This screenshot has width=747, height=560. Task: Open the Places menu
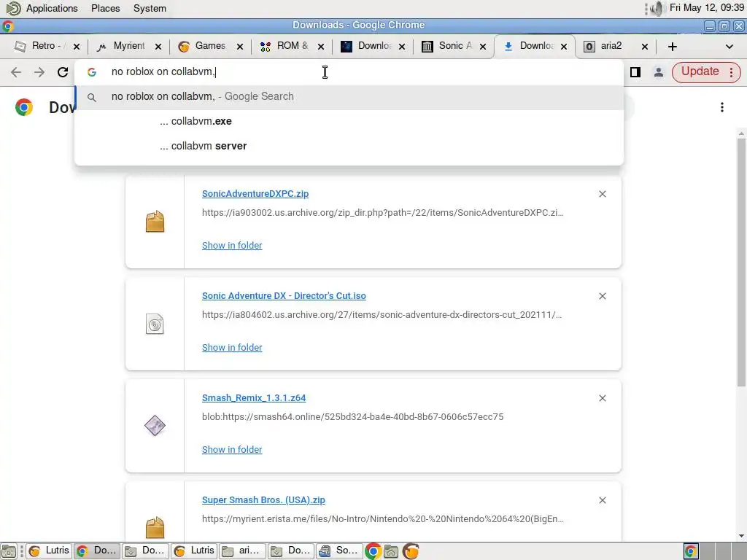(105, 9)
